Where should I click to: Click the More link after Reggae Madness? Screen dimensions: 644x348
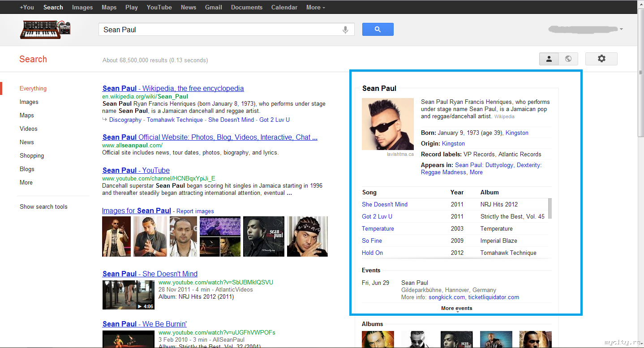[476, 172]
